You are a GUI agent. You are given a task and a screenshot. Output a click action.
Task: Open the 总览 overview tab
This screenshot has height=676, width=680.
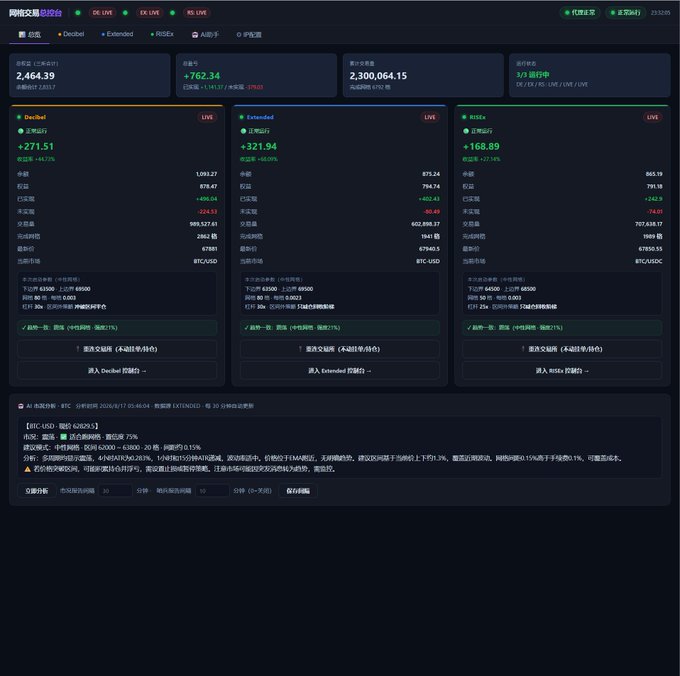click(x=29, y=35)
